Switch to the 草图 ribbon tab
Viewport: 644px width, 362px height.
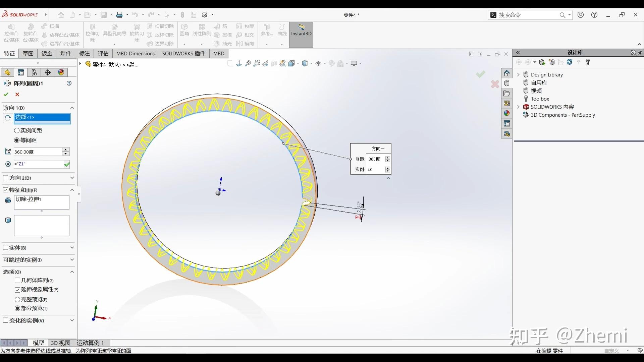[28, 53]
